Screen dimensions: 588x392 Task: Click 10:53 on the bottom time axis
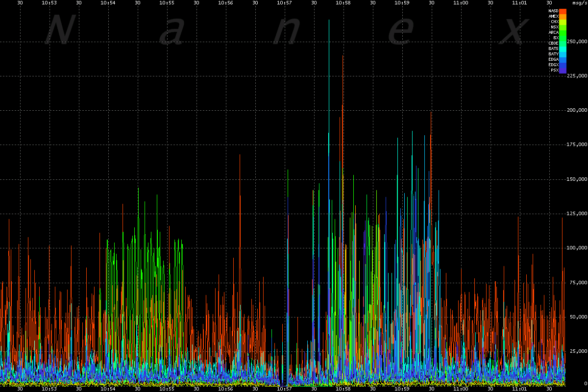click(49, 389)
